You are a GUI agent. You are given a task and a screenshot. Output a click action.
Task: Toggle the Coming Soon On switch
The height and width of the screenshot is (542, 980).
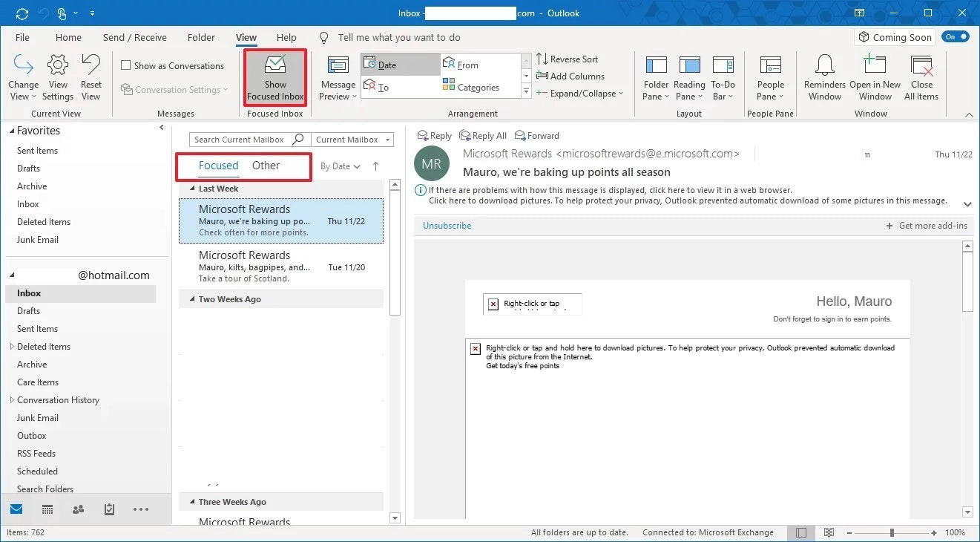[x=956, y=36]
